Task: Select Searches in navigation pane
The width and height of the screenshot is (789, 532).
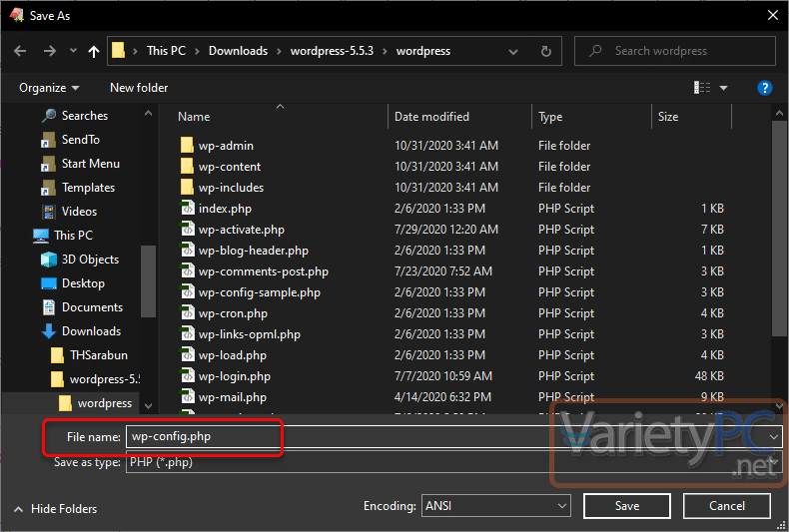Action: pos(85,116)
